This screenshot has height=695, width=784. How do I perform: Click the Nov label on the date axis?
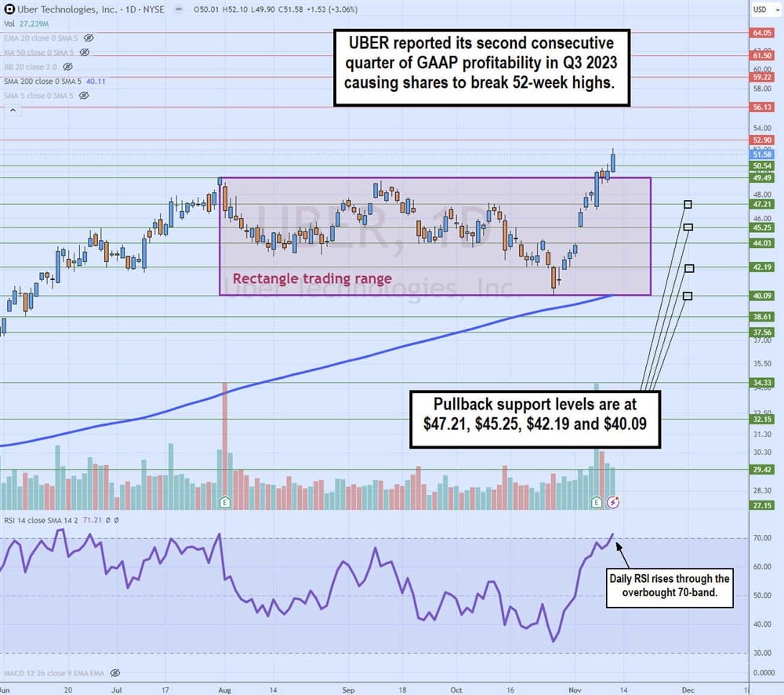[575, 690]
